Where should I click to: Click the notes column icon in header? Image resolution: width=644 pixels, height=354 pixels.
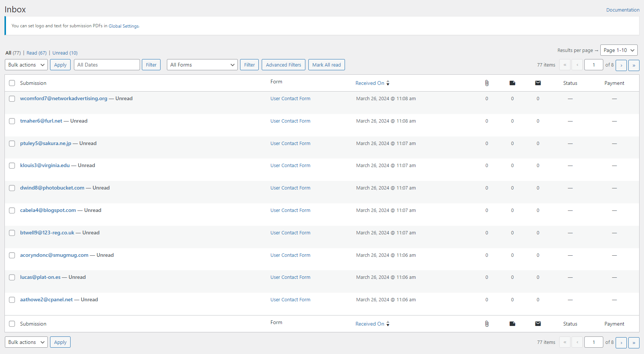click(512, 83)
